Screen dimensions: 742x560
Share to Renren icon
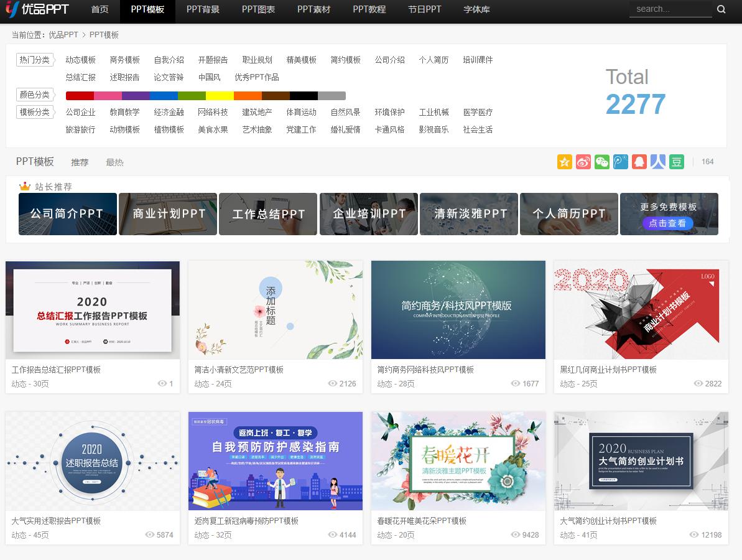click(657, 162)
